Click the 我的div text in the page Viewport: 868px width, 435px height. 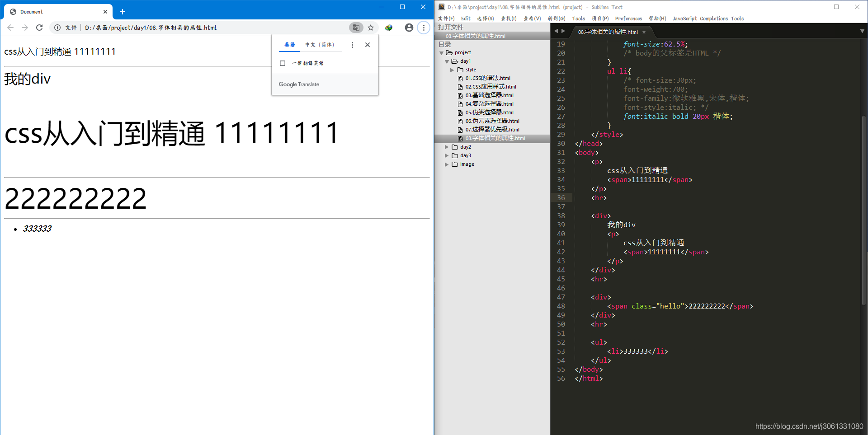tap(27, 79)
